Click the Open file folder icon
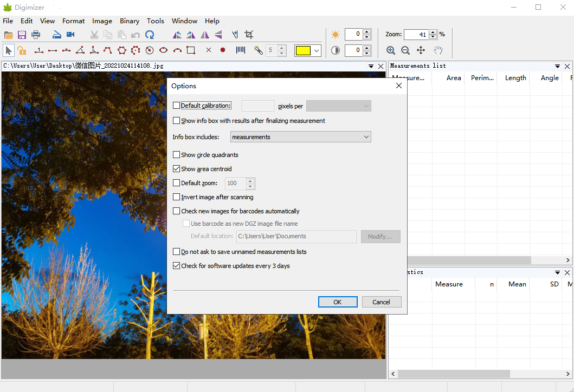This screenshot has height=392, width=574. (9, 35)
